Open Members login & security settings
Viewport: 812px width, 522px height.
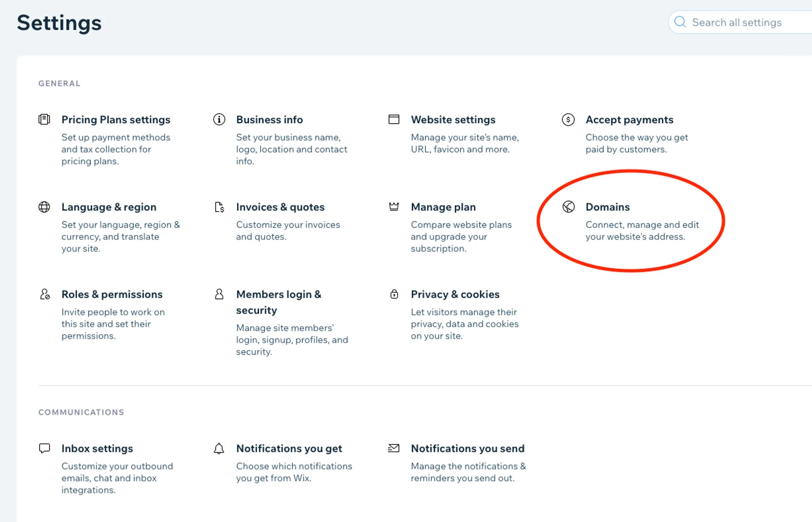pos(279,302)
